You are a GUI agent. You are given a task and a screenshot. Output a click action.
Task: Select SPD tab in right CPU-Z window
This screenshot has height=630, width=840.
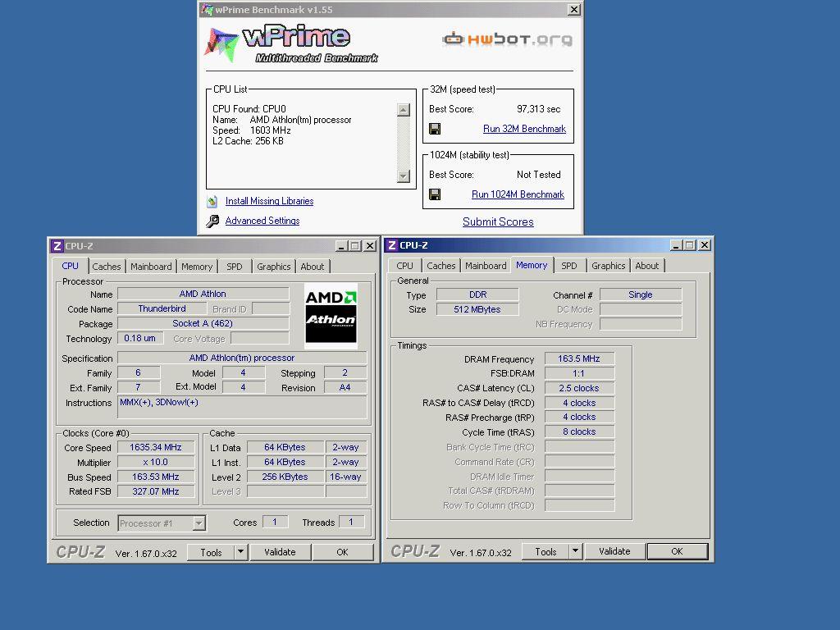coord(569,266)
